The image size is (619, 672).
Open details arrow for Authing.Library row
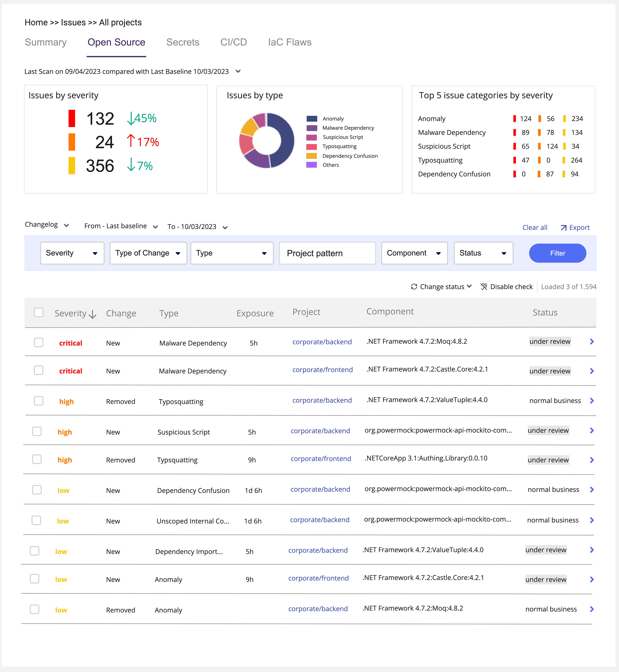tap(592, 460)
